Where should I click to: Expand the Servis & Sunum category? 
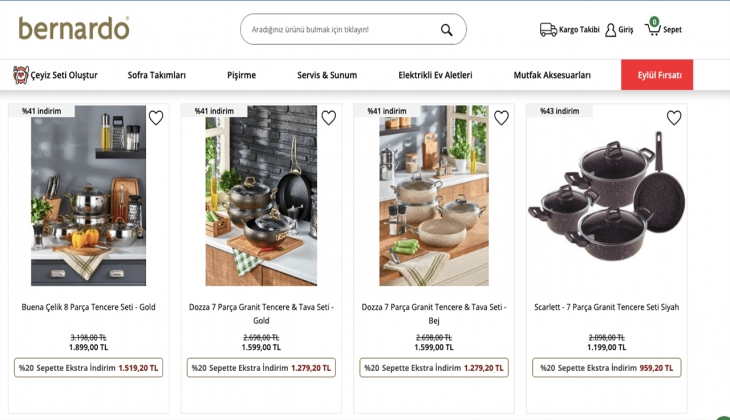(327, 75)
